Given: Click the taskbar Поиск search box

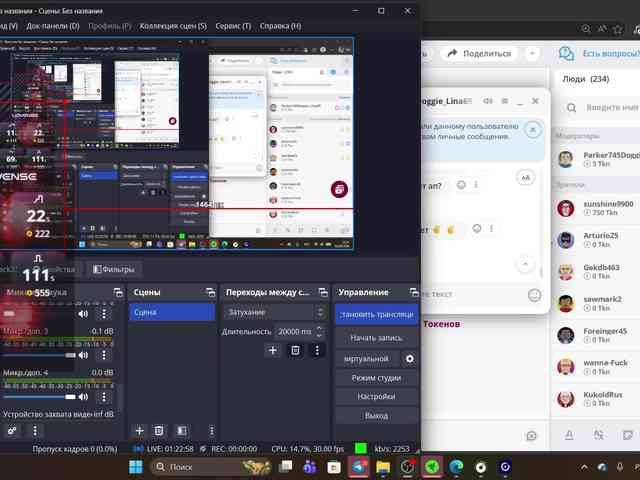Looking at the screenshot, I should [211, 467].
